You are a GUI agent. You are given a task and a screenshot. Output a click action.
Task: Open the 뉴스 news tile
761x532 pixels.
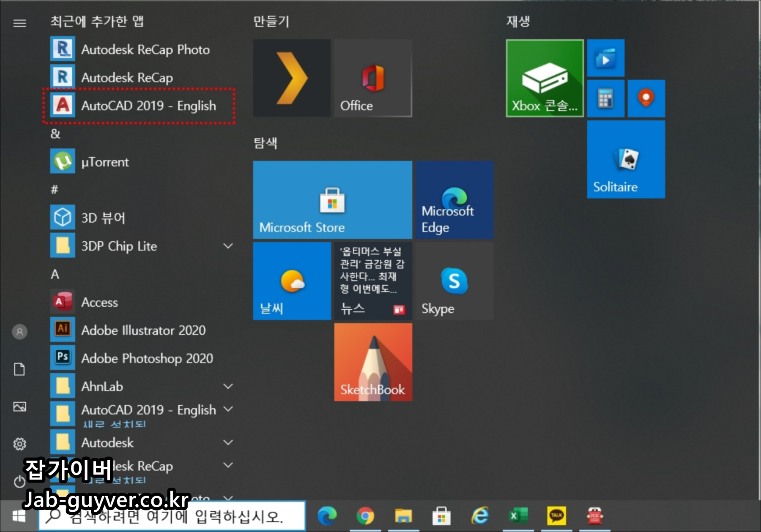(x=373, y=281)
